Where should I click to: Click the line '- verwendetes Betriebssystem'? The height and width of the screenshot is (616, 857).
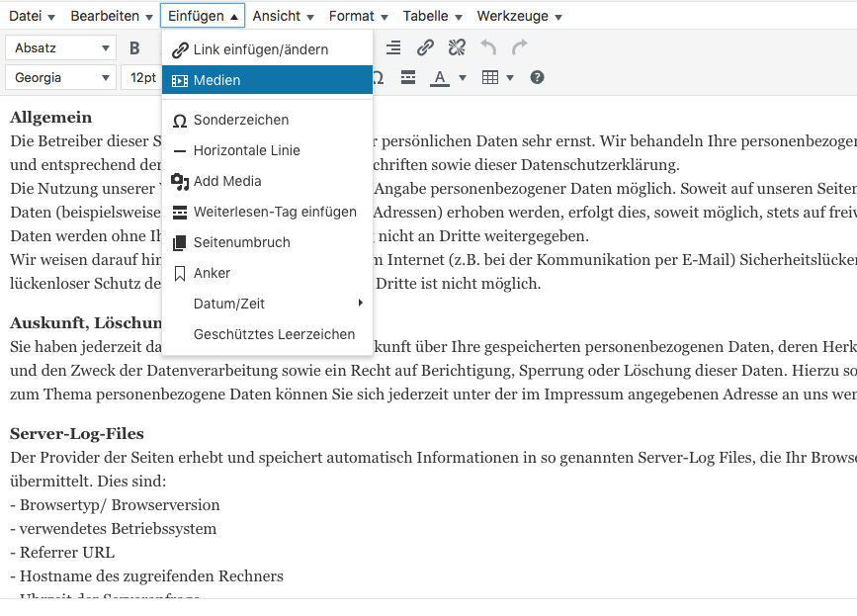pyautogui.click(x=113, y=529)
